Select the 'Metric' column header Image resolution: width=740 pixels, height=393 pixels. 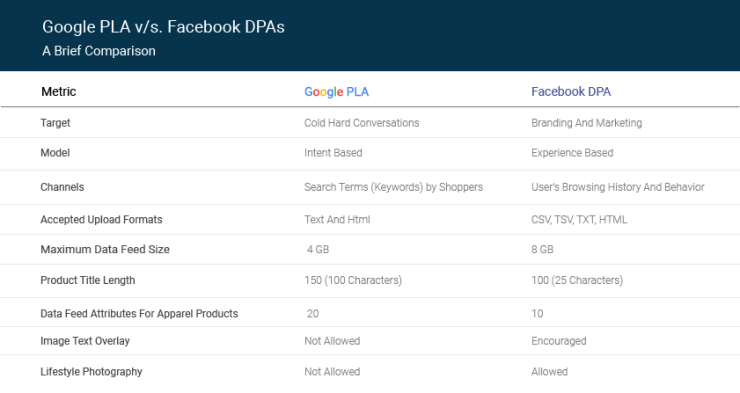coord(59,92)
